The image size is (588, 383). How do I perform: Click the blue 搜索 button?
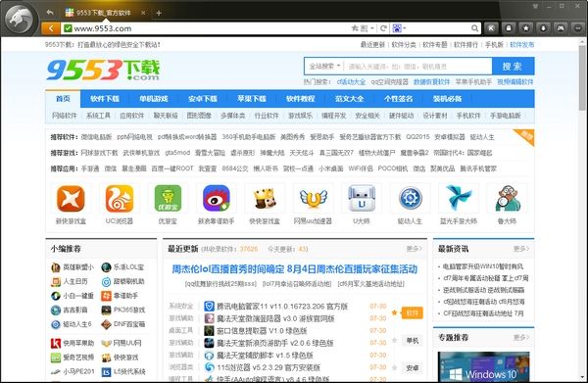[x=513, y=67]
